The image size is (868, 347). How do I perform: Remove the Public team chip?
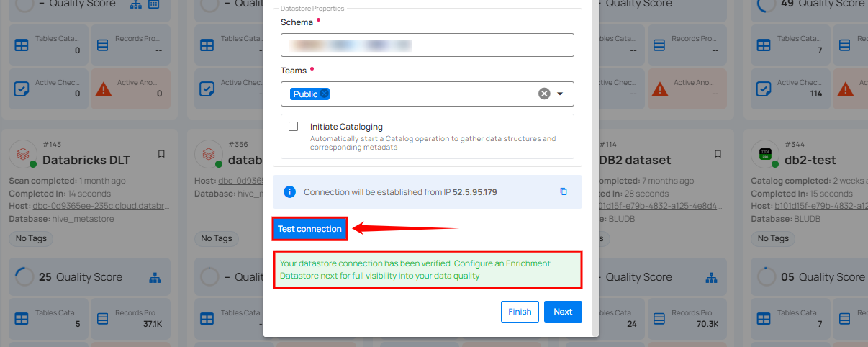click(x=325, y=94)
